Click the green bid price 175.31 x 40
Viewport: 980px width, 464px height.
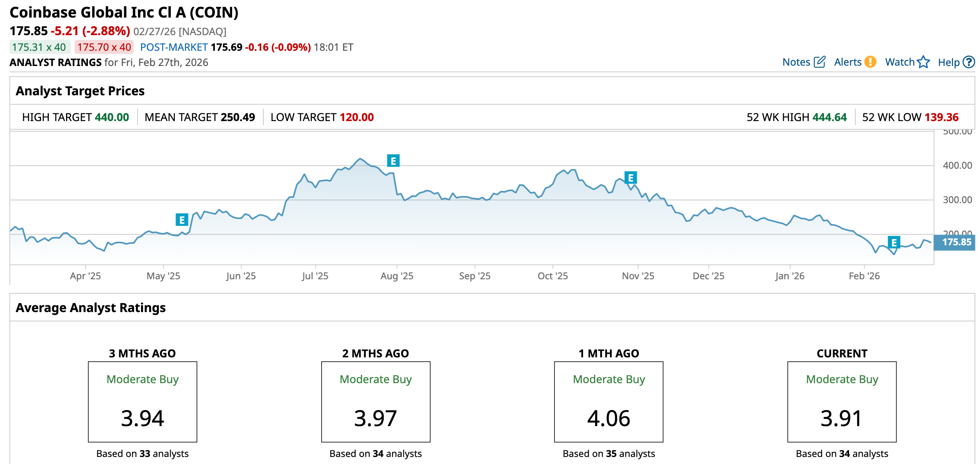pyautogui.click(x=39, y=47)
